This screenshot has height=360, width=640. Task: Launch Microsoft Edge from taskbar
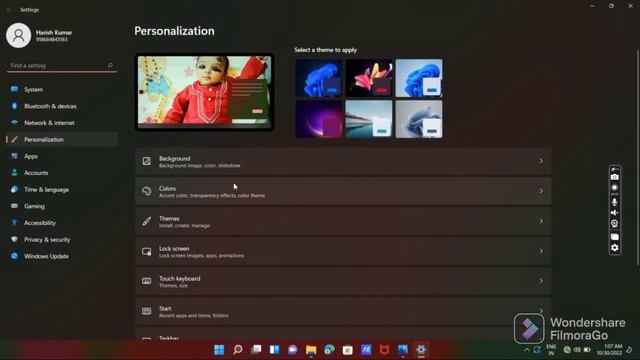(x=329, y=350)
